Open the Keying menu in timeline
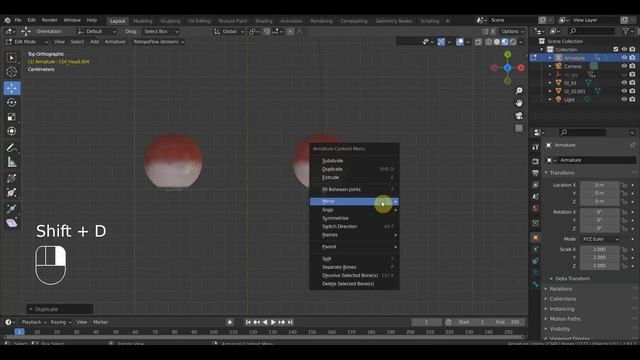Viewport: 640px width, 360px height. tap(60, 322)
